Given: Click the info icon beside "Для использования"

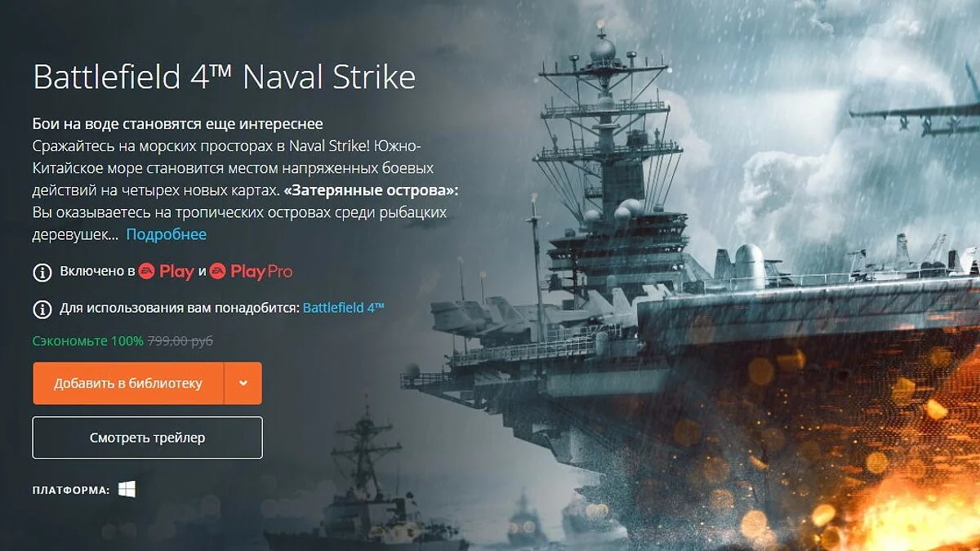Looking at the screenshot, I should point(42,309).
